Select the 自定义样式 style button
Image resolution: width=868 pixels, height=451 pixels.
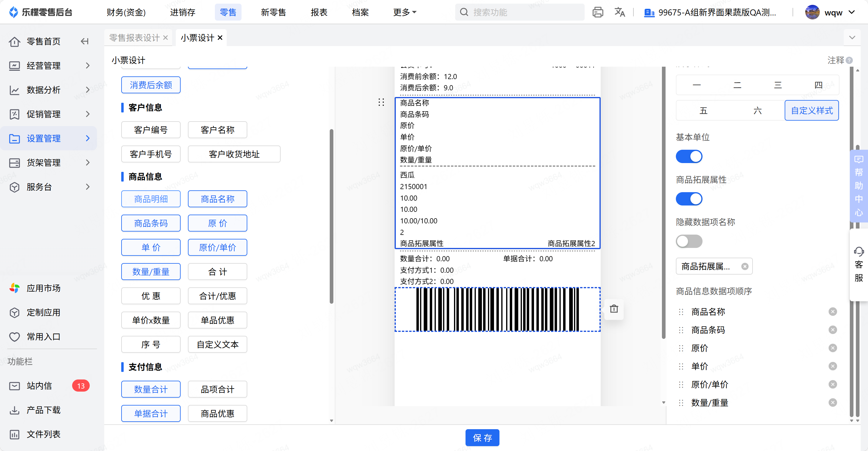click(x=811, y=111)
